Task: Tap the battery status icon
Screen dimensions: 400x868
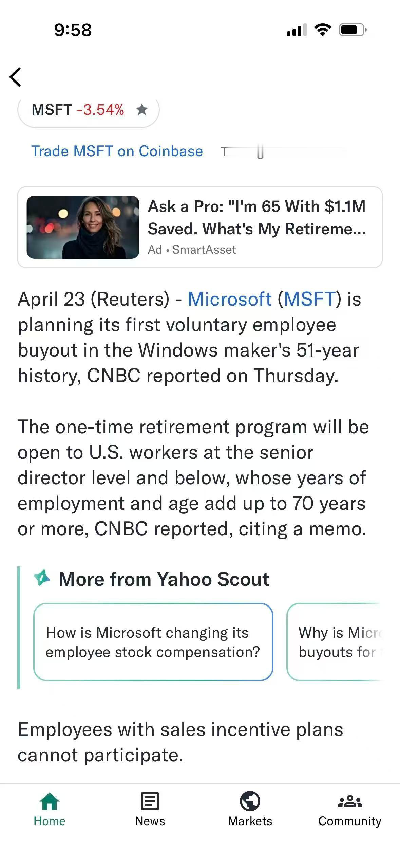Action: tap(353, 30)
